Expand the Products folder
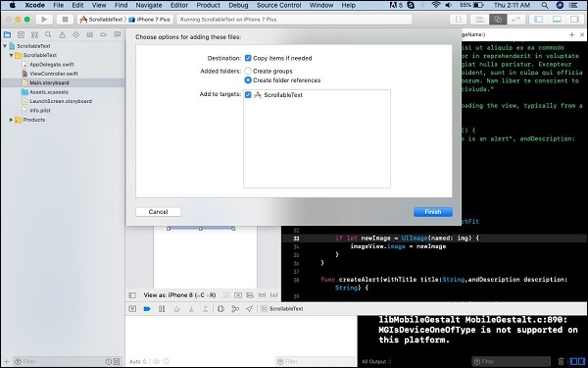The width and height of the screenshot is (588, 368). point(11,120)
